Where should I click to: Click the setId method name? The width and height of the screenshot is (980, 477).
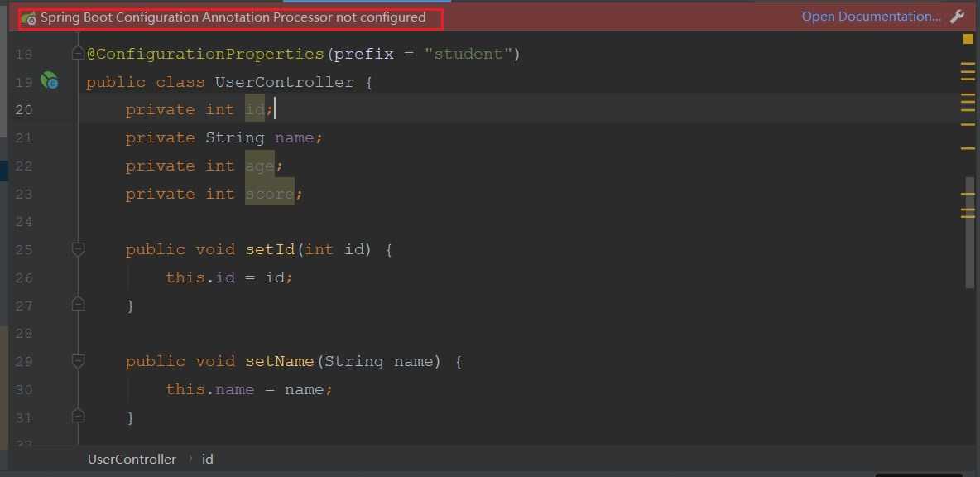tap(269, 250)
